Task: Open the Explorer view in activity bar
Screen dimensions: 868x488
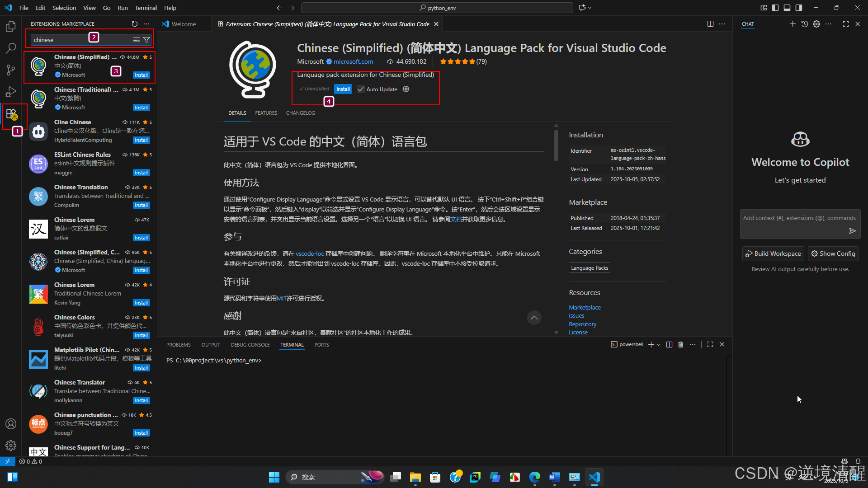Action: point(11,27)
